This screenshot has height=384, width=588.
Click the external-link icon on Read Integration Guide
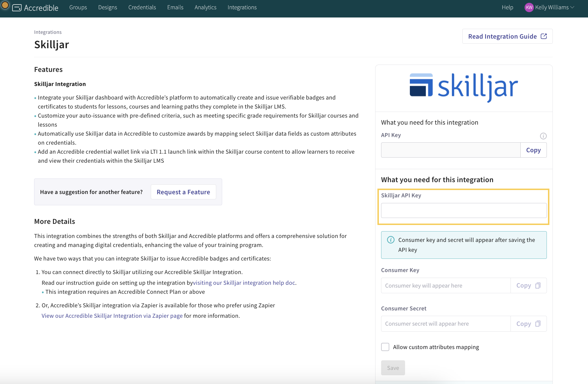coord(544,36)
